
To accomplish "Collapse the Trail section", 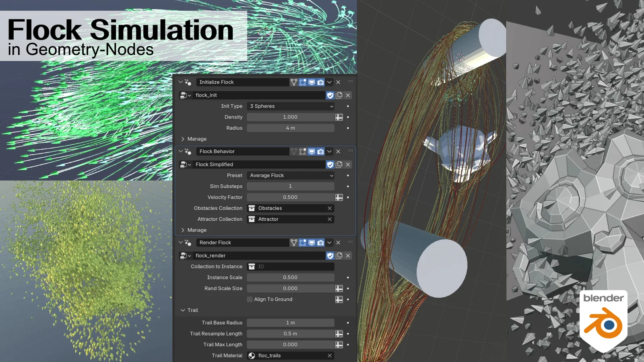I will (x=183, y=310).
